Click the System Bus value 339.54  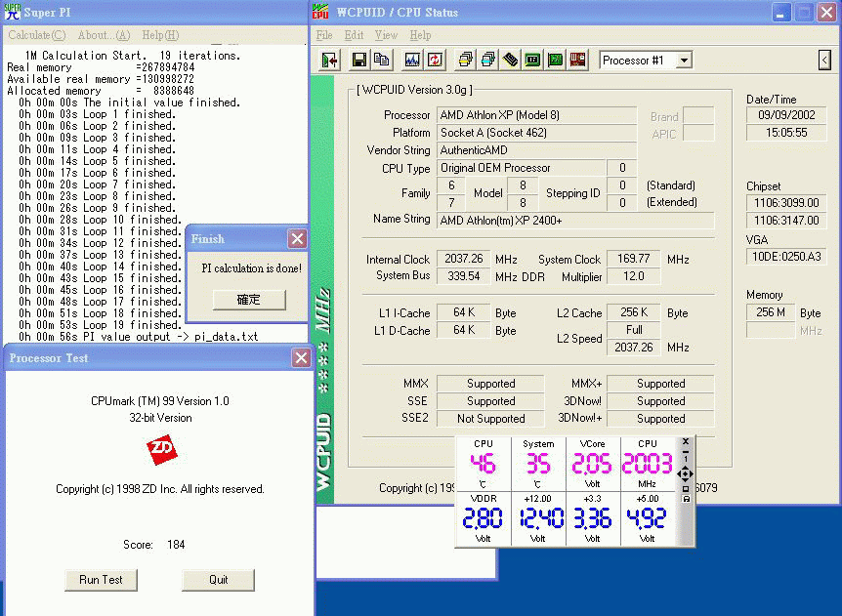[x=463, y=276]
